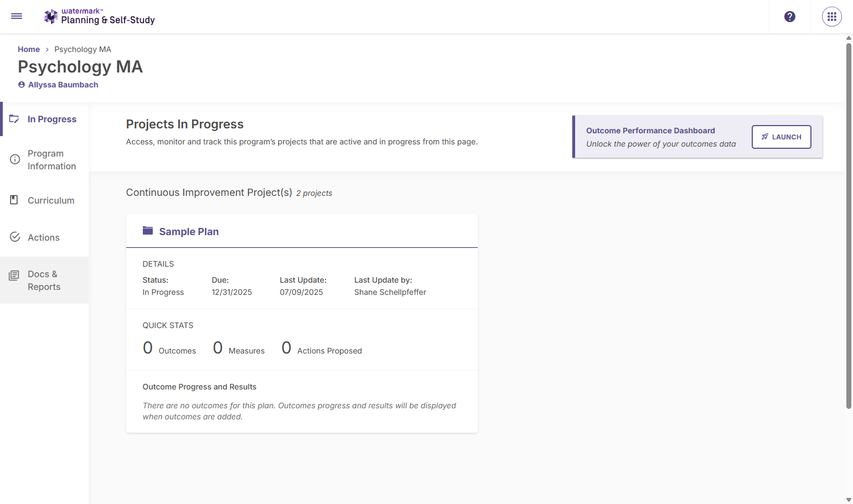Click the vertical page scrollbar thumb

849,226
